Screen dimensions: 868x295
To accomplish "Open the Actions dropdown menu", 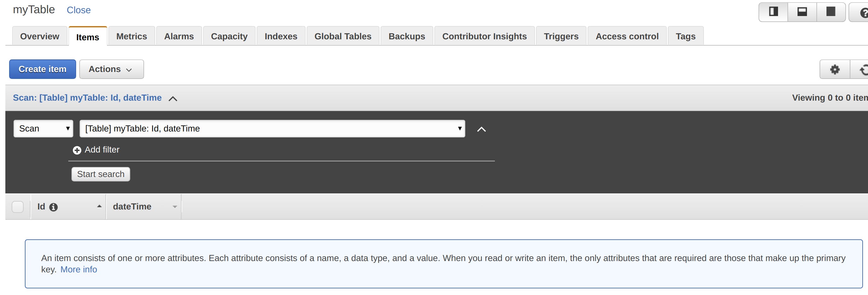I will [x=111, y=69].
